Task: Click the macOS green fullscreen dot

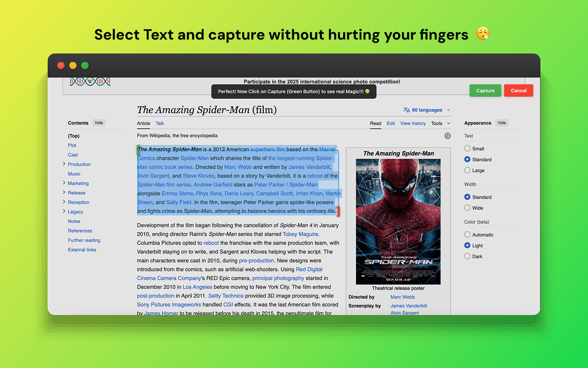Action: click(x=85, y=65)
